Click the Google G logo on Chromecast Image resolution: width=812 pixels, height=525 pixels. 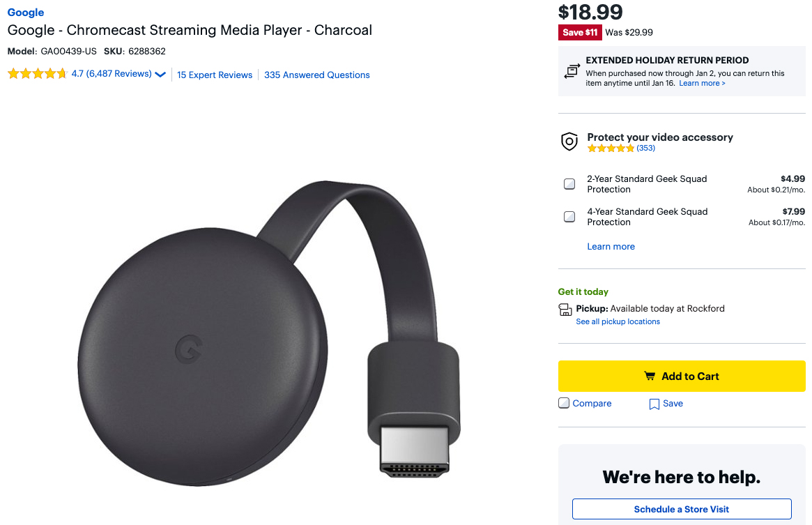coord(187,349)
